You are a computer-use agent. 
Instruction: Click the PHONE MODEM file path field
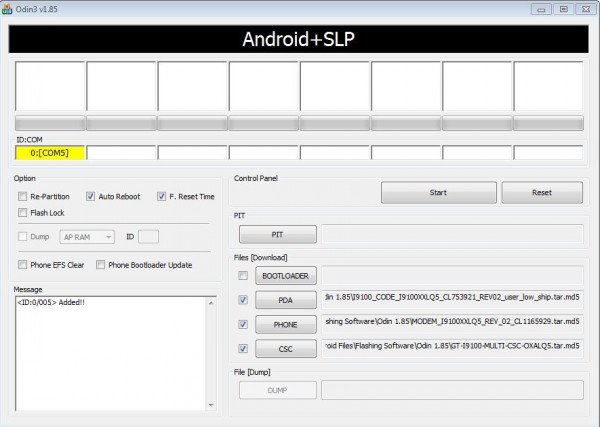(452, 323)
